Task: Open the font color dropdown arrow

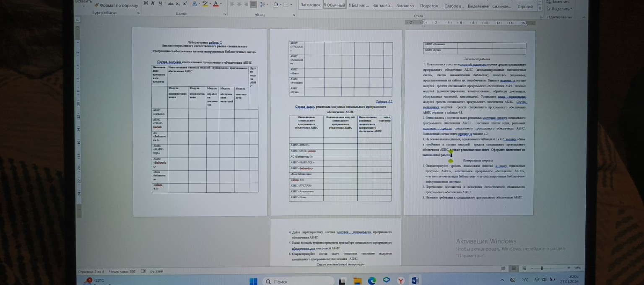Action: (x=221, y=4)
